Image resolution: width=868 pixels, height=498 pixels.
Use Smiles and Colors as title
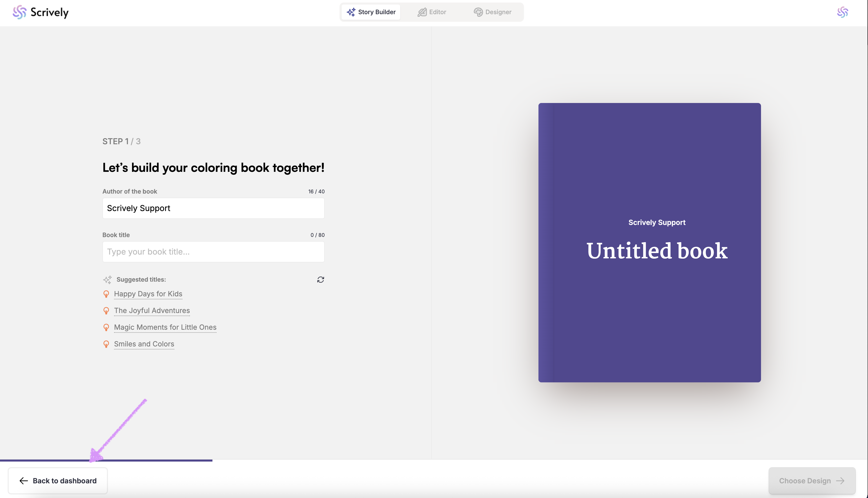(x=144, y=344)
